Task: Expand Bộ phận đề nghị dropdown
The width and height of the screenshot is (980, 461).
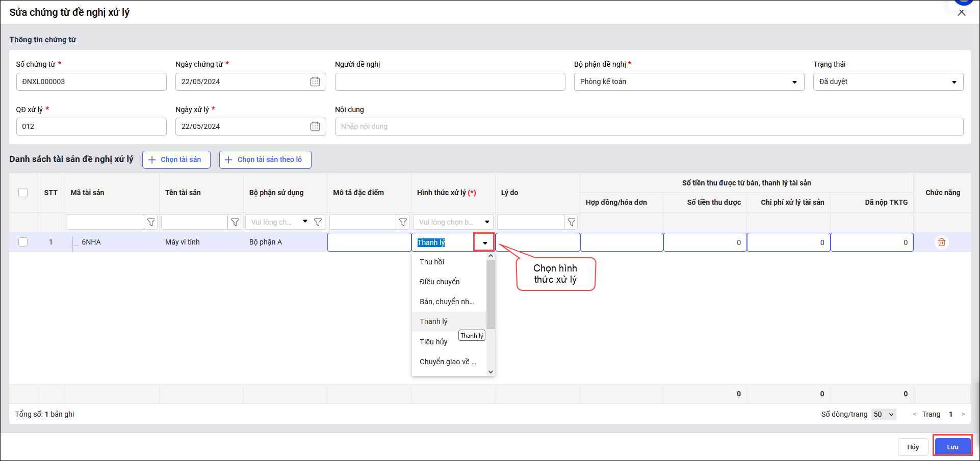Action: pos(794,82)
